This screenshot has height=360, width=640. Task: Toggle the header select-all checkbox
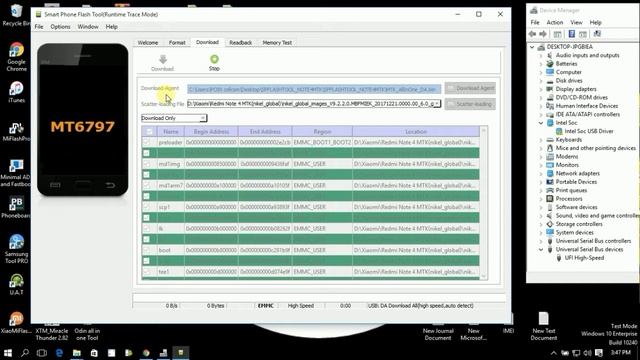pyautogui.click(x=149, y=131)
